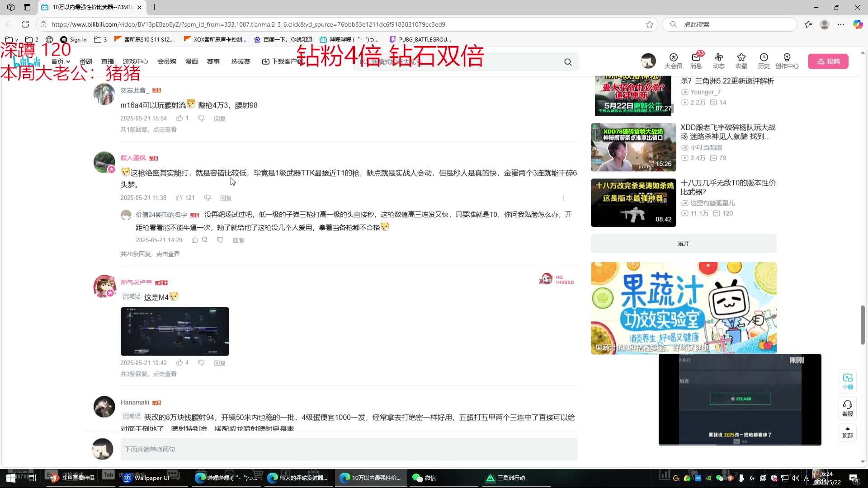Open 百度一下 bookmark
The height and width of the screenshot is (488, 868).
[x=283, y=40]
